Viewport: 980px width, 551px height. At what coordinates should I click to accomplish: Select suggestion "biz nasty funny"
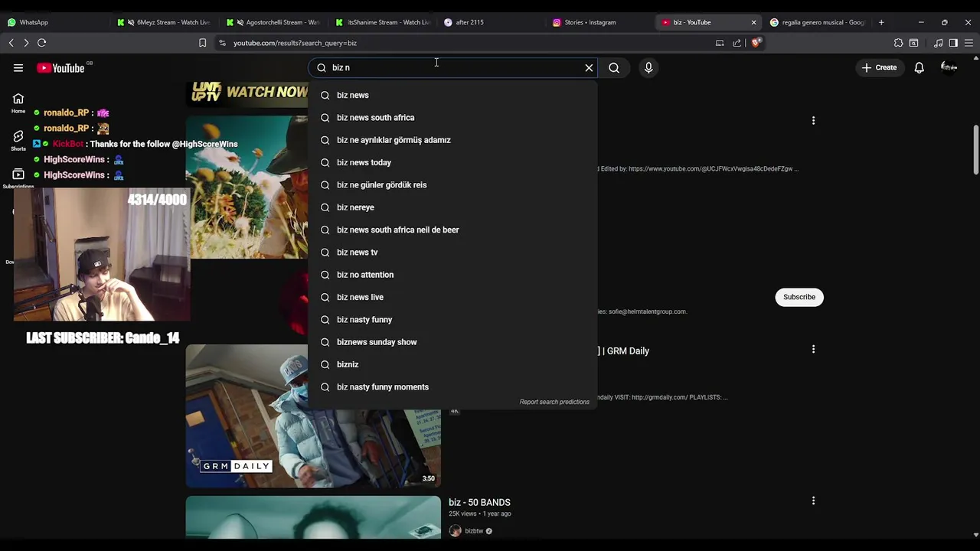452,320
